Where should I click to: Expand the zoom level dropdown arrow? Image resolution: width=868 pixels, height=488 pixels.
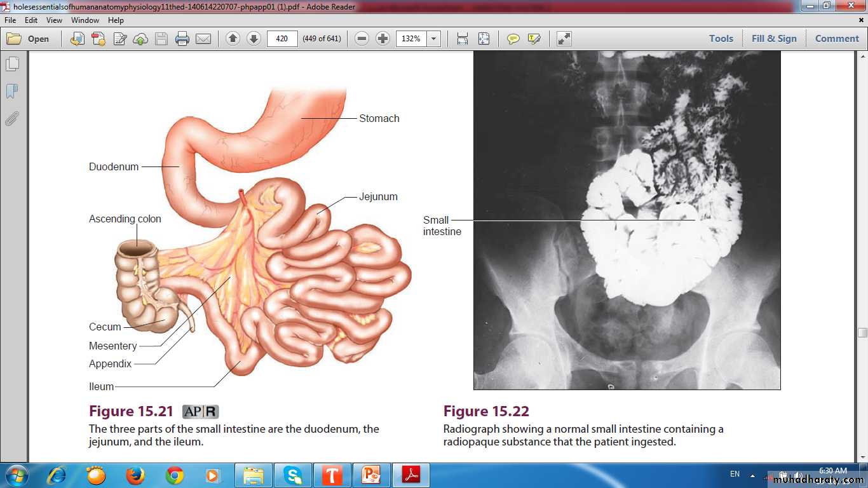[x=434, y=39]
